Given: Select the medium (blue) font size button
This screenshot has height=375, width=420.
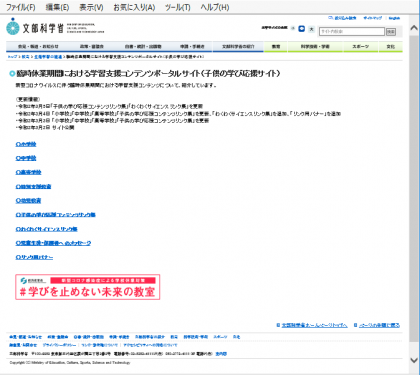Looking at the screenshot, I should coord(302,29).
